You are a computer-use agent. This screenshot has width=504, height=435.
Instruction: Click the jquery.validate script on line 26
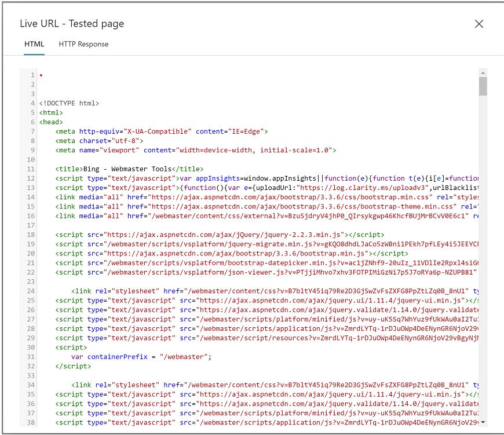(267, 310)
